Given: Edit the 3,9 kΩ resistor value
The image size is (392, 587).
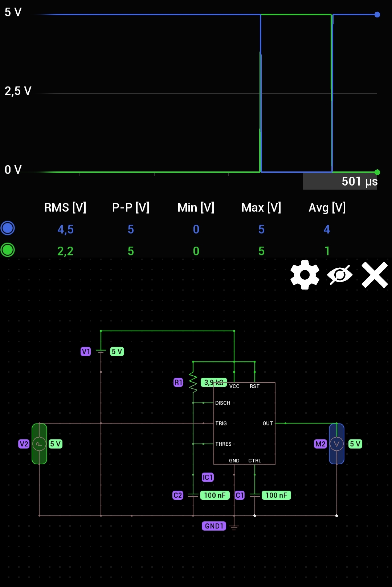Looking at the screenshot, I should point(213,382).
